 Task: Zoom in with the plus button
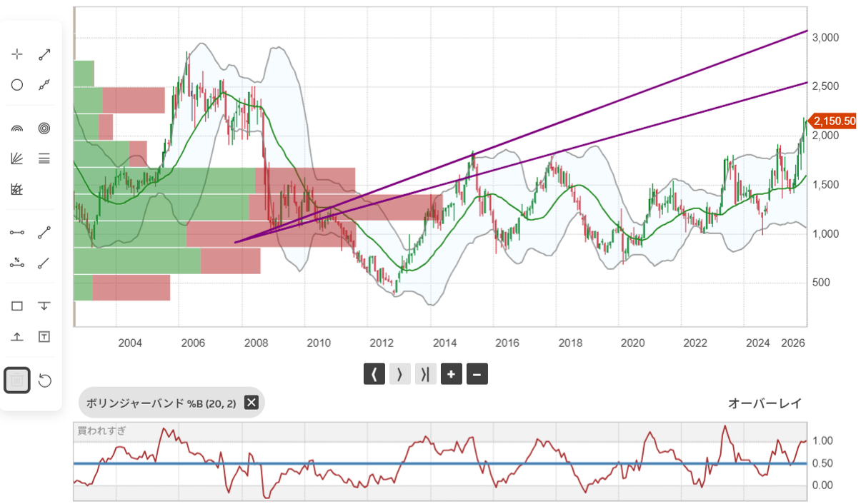point(451,374)
